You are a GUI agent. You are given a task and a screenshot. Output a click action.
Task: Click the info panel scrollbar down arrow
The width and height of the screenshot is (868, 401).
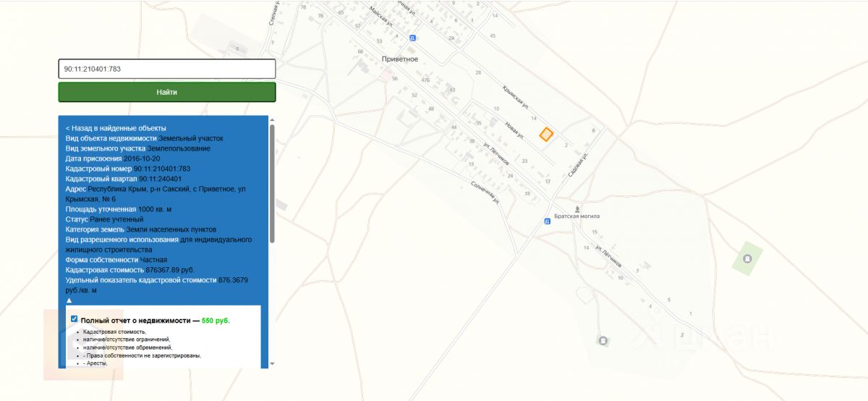pyautogui.click(x=272, y=363)
